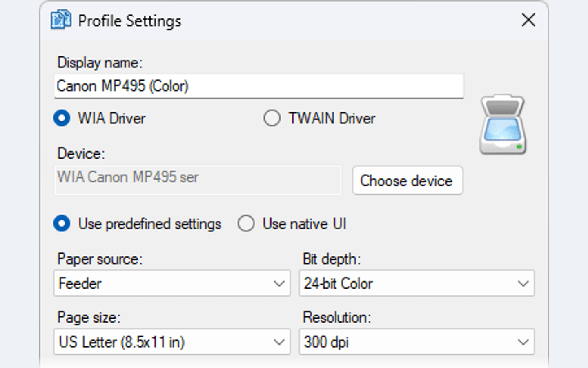This screenshot has height=368, width=588.
Task: Click the Display name label
Action: tap(100, 63)
